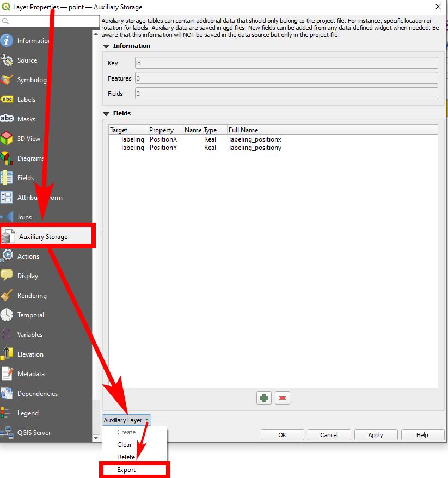This screenshot has width=448, height=478.
Task: Collapse the Information section triangle
Action: (106, 46)
